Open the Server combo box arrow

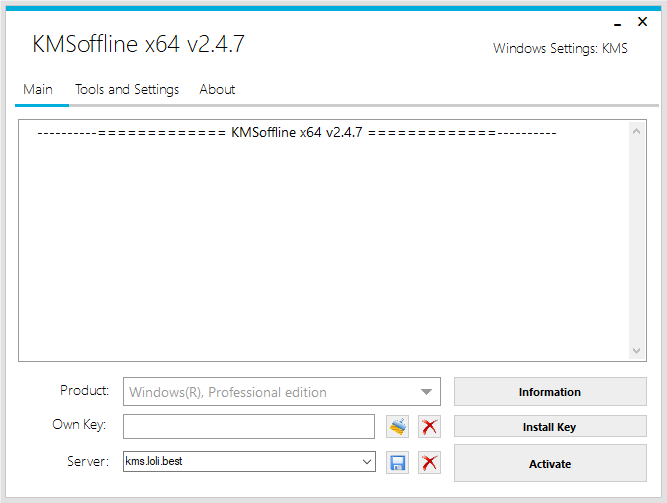(367, 462)
